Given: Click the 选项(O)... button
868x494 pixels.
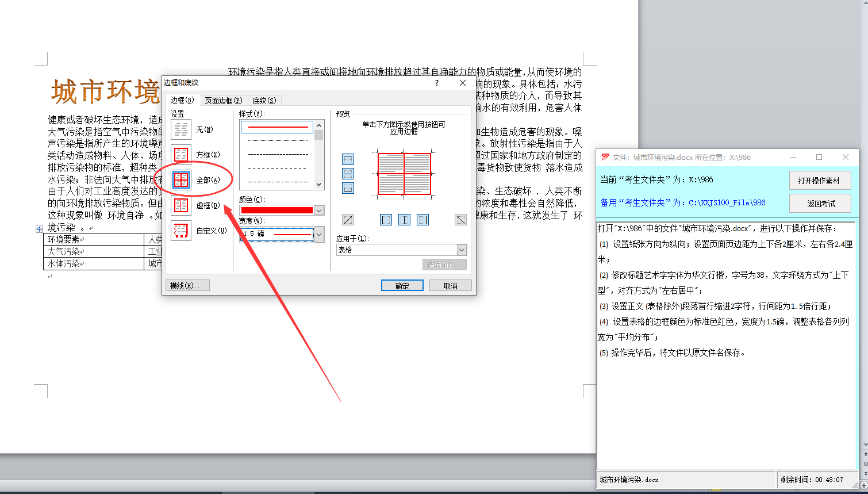Looking at the screenshot, I should [x=444, y=265].
